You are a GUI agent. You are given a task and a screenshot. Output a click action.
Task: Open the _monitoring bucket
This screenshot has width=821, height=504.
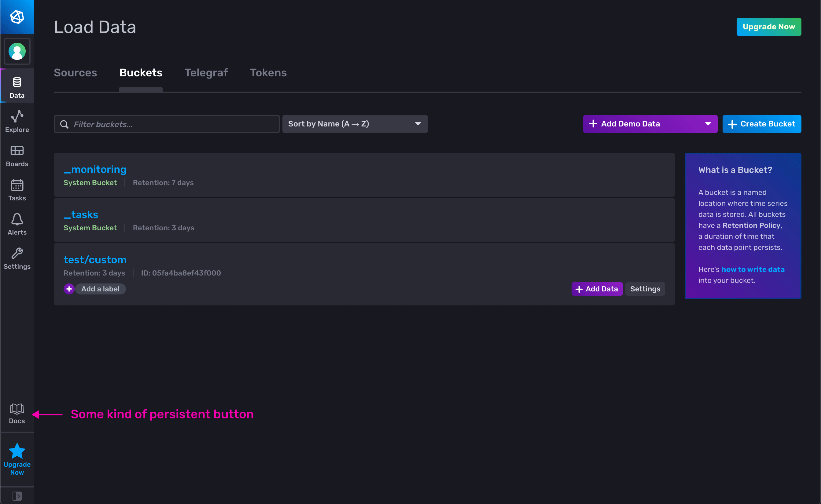(x=95, y=169)
